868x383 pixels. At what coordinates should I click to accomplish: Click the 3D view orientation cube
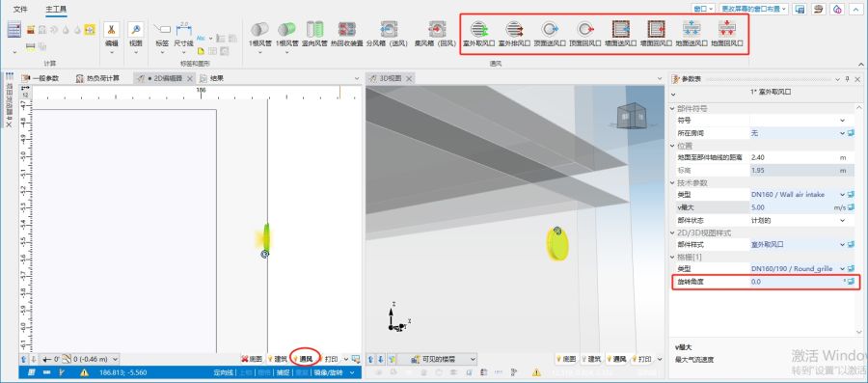tap(631, 116)
